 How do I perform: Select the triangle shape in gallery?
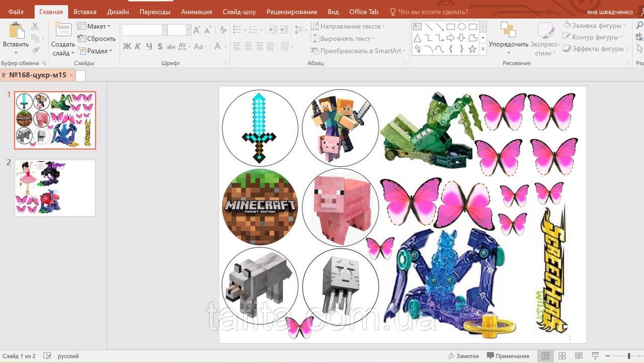point(417,38)
